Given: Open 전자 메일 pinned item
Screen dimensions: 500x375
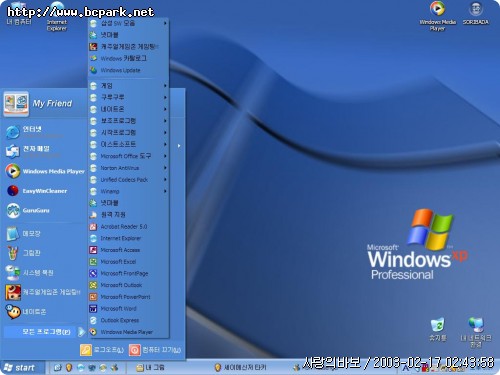Looking at the screenshot, I should click(x=44, y=151).
